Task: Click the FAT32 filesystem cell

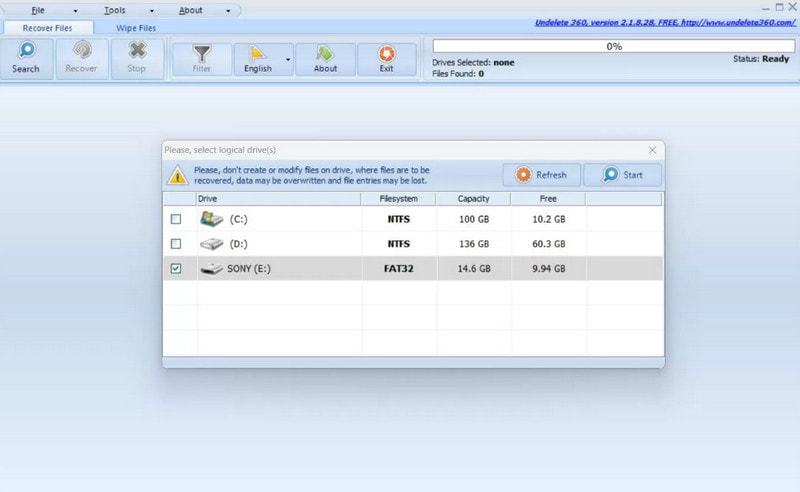Action: [x=399, y=268]
